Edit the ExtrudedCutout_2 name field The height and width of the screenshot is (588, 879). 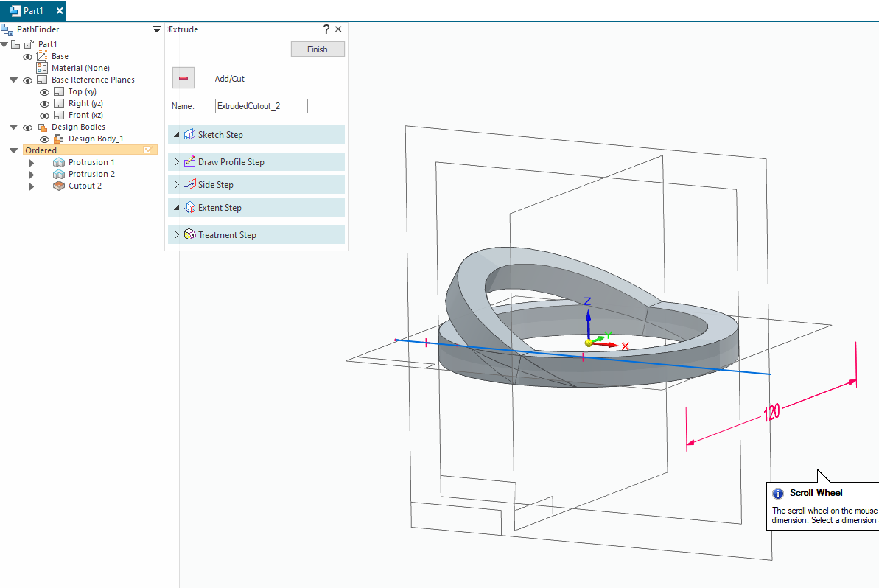[x=262, y=106]
